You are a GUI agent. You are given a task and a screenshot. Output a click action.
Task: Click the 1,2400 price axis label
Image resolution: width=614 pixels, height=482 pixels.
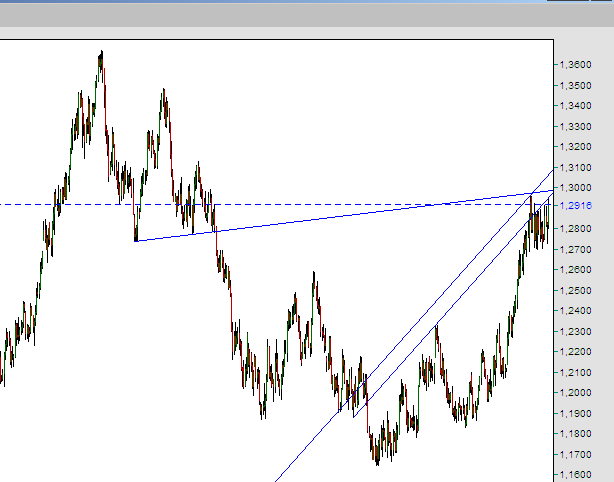pos(576,311)
